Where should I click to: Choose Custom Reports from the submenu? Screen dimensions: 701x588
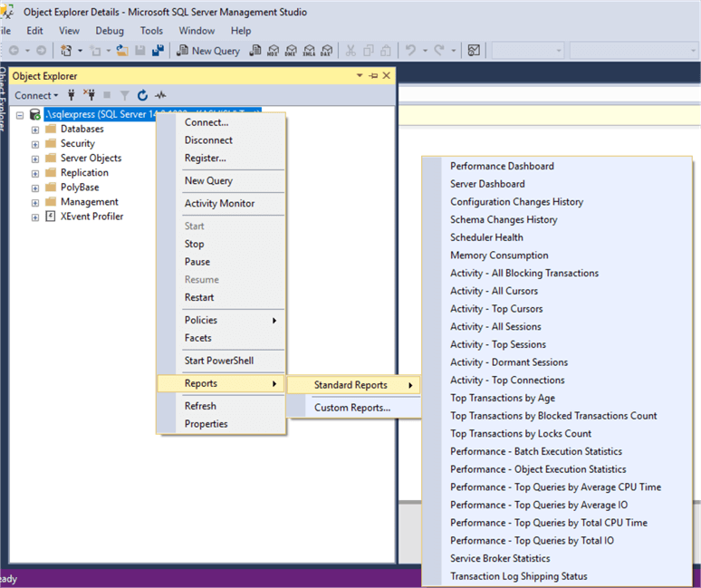tap(352, 408)
